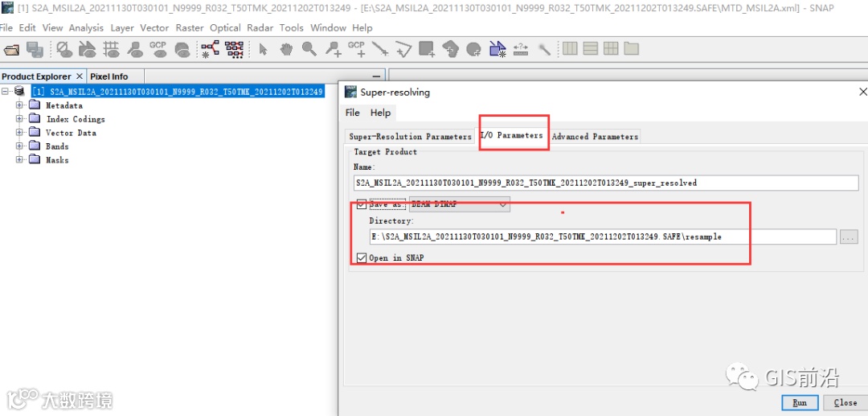Open the Save as format dropdown
The image size is (868, 416).
pyautogui.click(x=460, y=204)
